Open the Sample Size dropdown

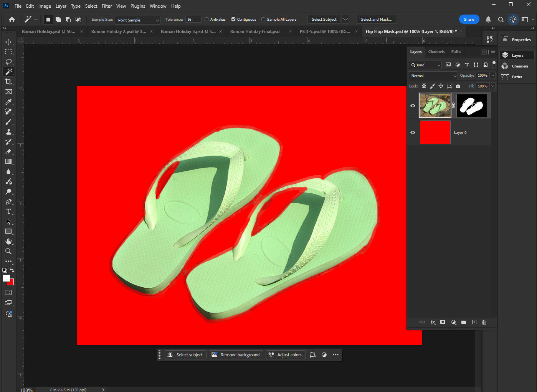click(x=138, y=20)
